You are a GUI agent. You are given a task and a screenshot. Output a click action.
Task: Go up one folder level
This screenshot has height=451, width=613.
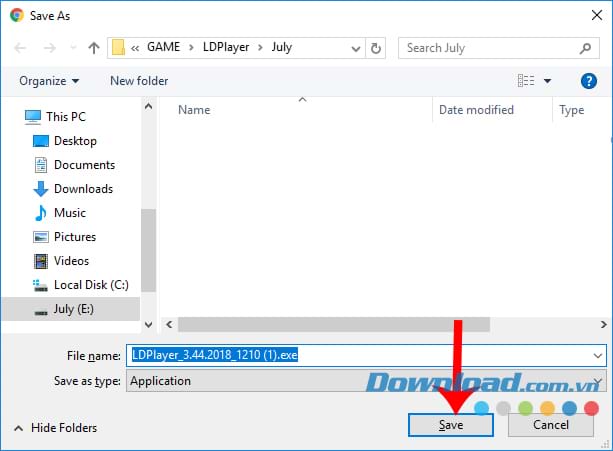93,48
